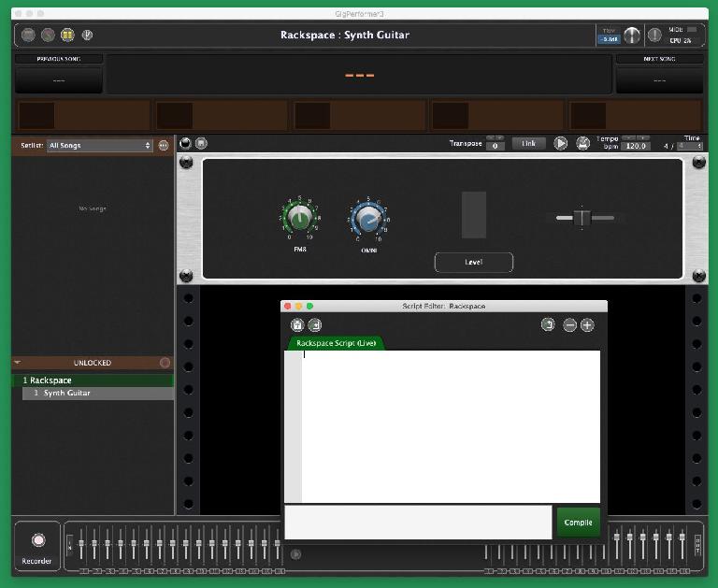
Task: Select the Synth Guitar variation
Action: coord(98,393)
